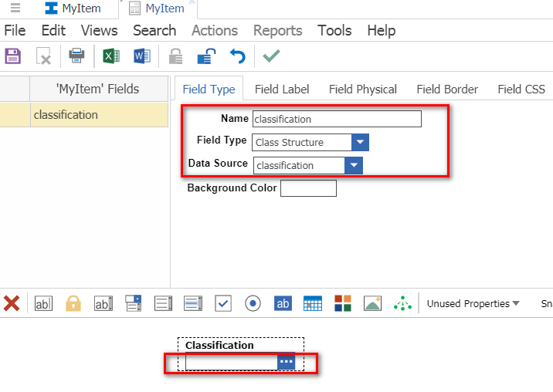
Task: Select the classification row in fields grid
Action: tap(84, 114)
